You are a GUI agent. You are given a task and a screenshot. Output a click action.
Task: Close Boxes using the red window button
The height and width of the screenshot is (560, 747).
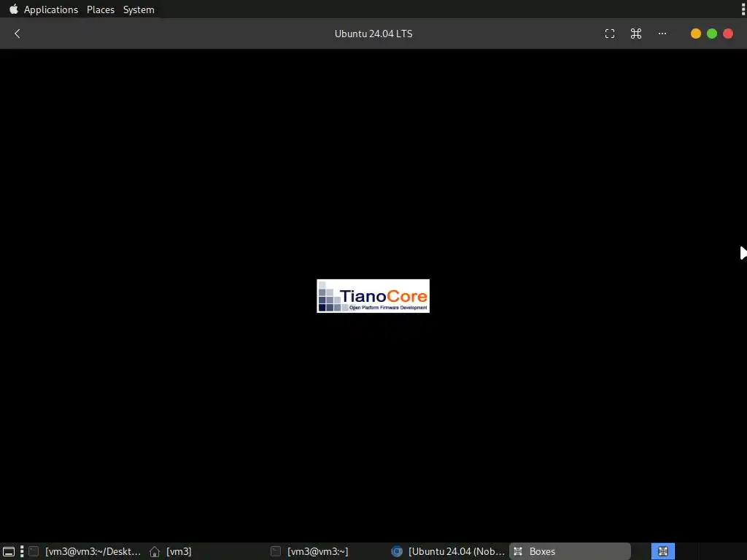coord(728,34)
